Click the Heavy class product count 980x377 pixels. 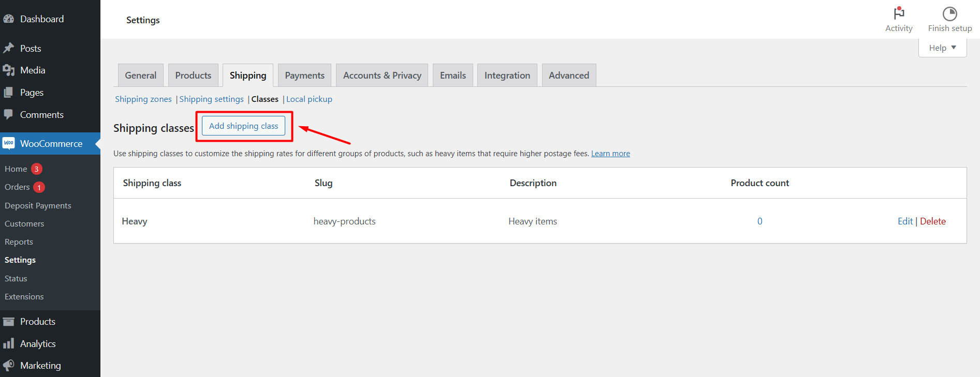click(x=760, y=221)
